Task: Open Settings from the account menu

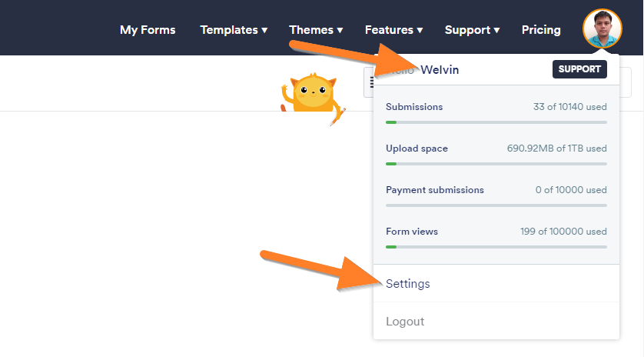Action: (x=408, y=284)
